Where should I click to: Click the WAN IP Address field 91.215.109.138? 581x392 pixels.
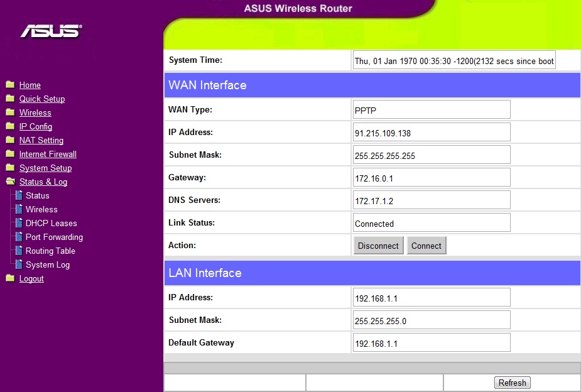click(432, 133)
